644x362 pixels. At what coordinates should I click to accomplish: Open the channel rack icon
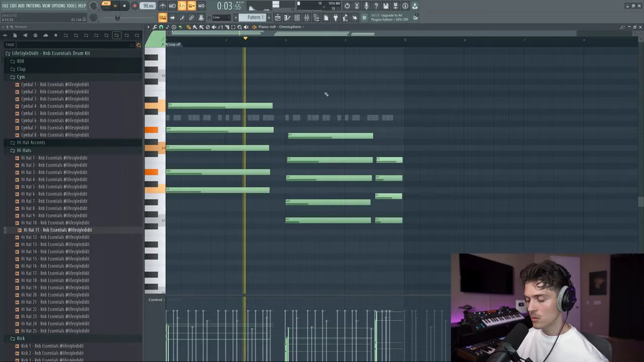(297, 18)
